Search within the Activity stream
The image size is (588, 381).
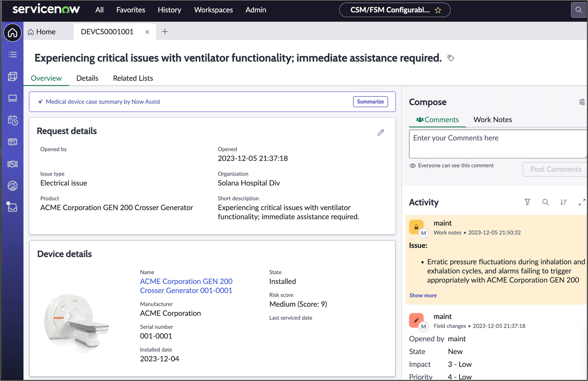(545, 202)
